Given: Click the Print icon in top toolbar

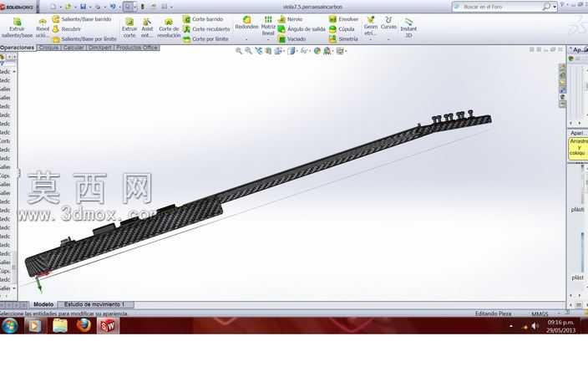Looking at the screenshot, I should coord(98,7).
